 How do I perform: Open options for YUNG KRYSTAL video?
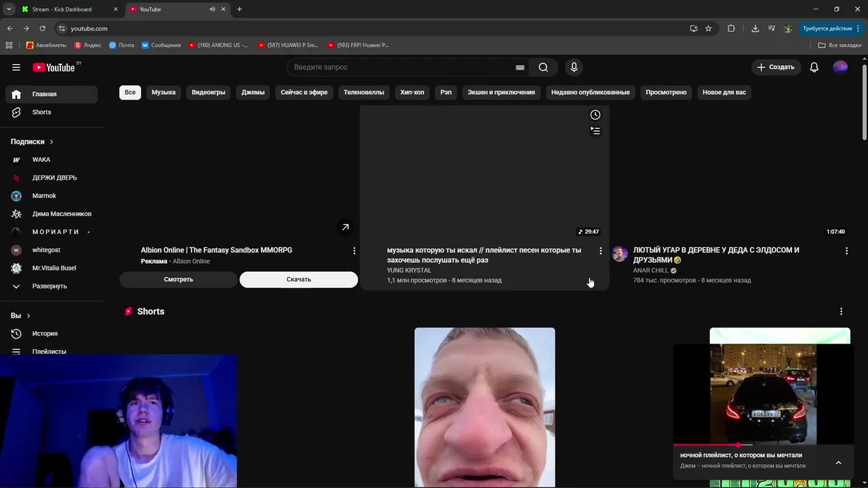pyautogui.click(x=600, y=251)
